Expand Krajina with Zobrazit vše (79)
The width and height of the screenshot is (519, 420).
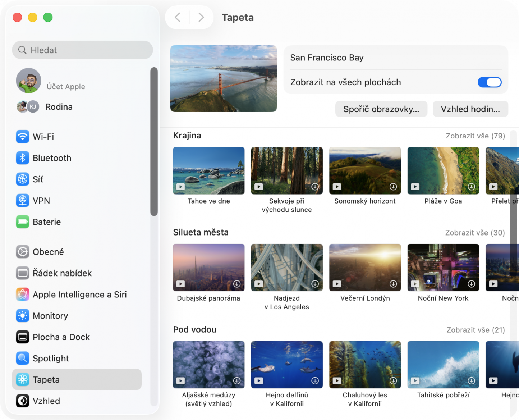pyautogui.click(x=475, y=136)
